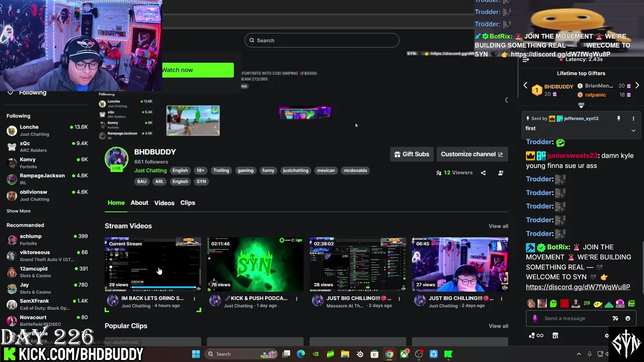Open discord.gg link in chat
Image resolution: width=644 pixels, height=362 pixels.
(578, 287)
